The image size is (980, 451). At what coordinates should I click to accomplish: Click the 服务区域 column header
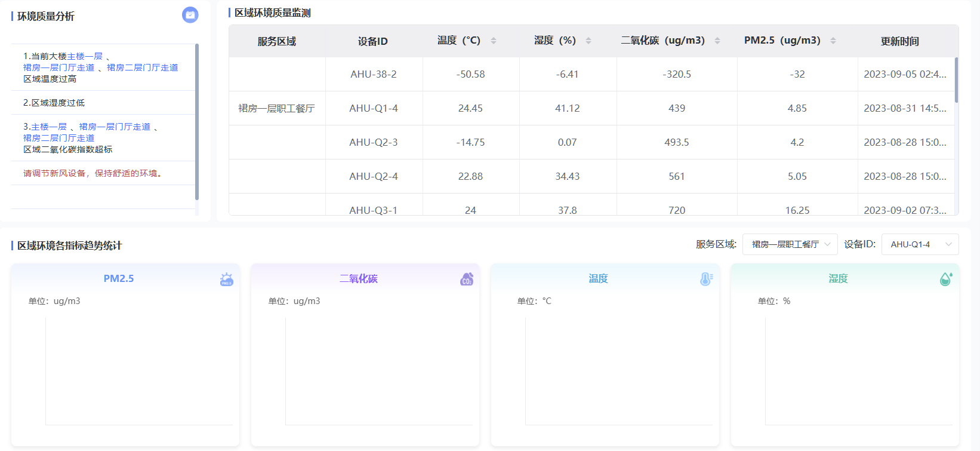(x=277, y=41)
